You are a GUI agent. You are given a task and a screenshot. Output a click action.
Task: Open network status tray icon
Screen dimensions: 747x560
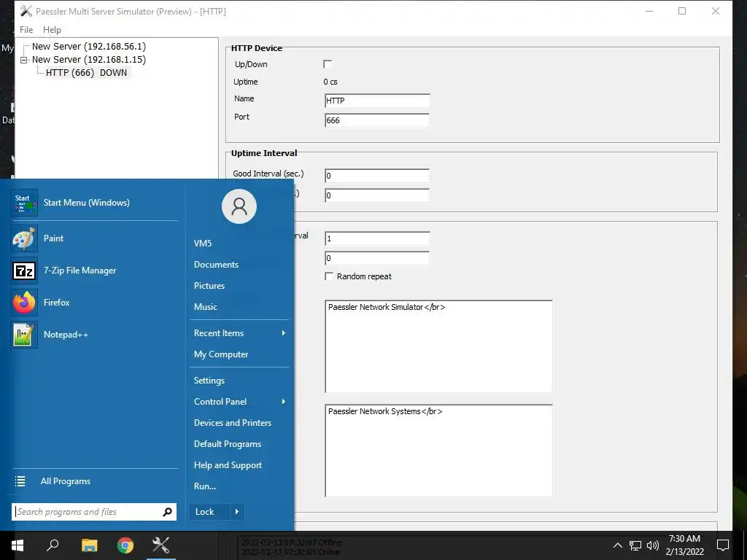point(635,545)
